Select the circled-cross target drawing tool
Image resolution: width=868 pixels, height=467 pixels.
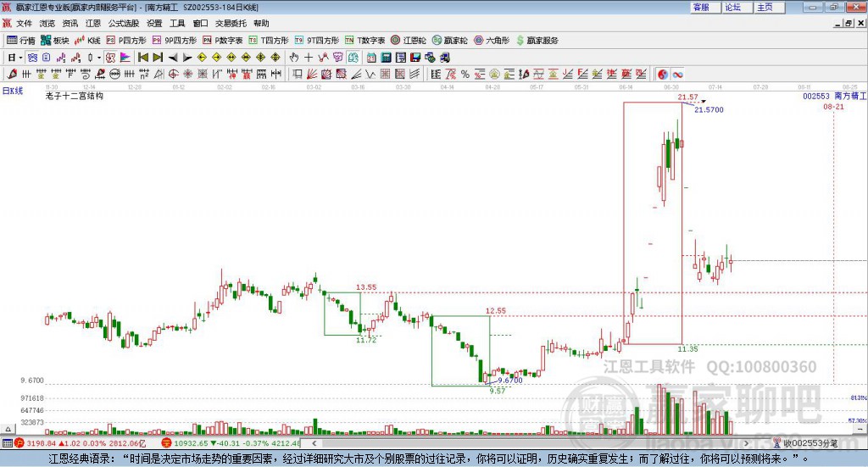click(173, 74)
